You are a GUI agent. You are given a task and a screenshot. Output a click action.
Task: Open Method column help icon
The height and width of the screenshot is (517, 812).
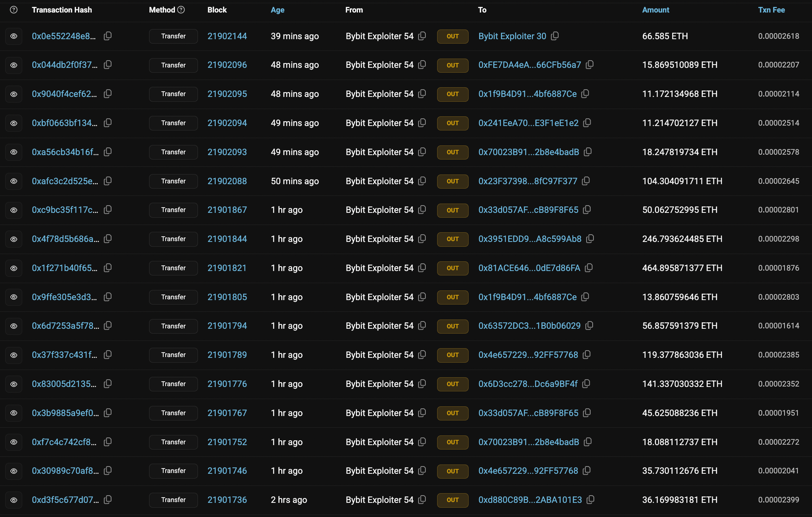[181, 10]
